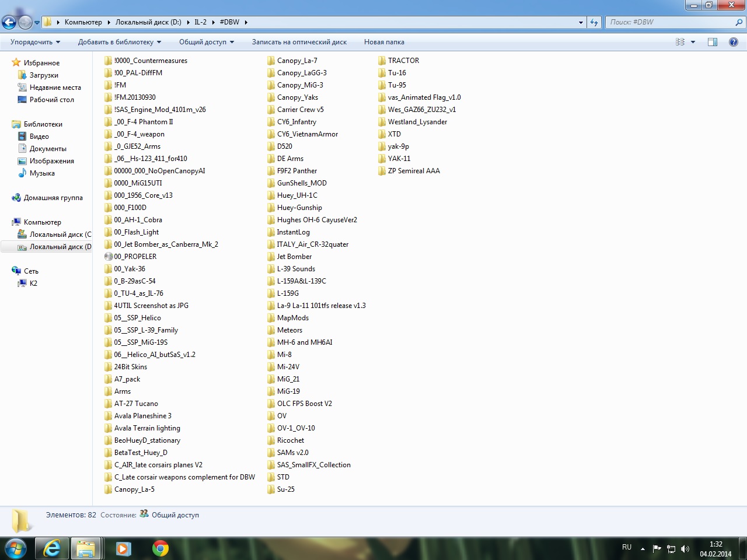Open the Общий доступ menu
Image resolution: width=747 pixels, height=560 pixels.
pyautogui.click(x=207, y=42)
